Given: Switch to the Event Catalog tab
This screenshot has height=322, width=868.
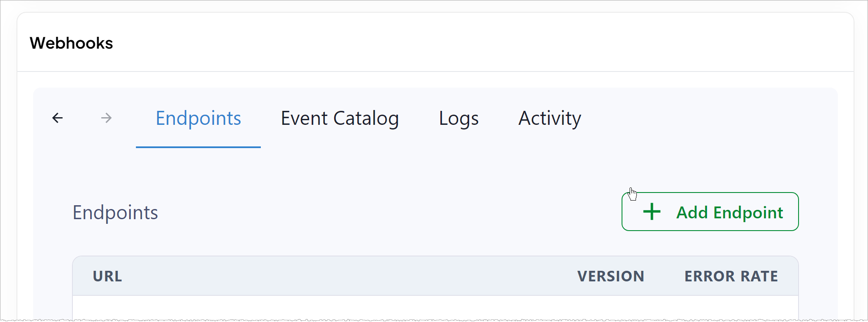Looking at the screenshot, I should point(340,118).
